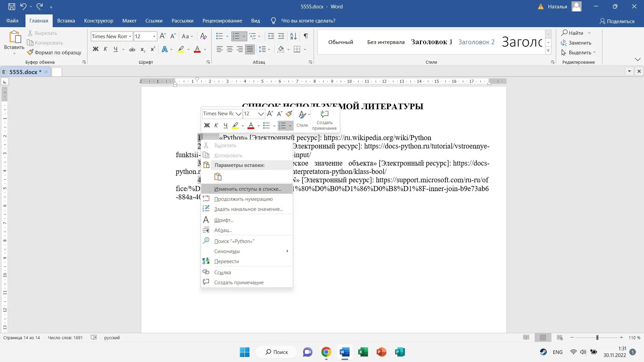Select 'Изменить отступы в списке' menu item
Screen dimensions: 644x362
(x=247, y=189)
